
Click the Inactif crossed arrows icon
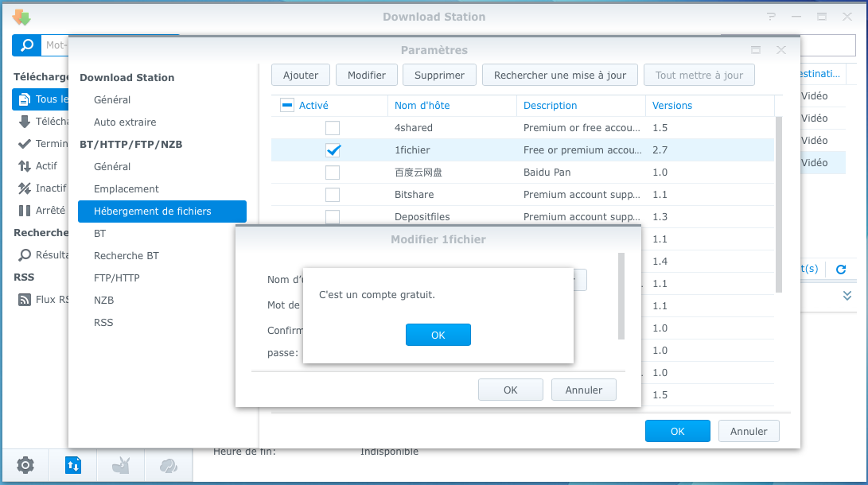coord(25,188)
